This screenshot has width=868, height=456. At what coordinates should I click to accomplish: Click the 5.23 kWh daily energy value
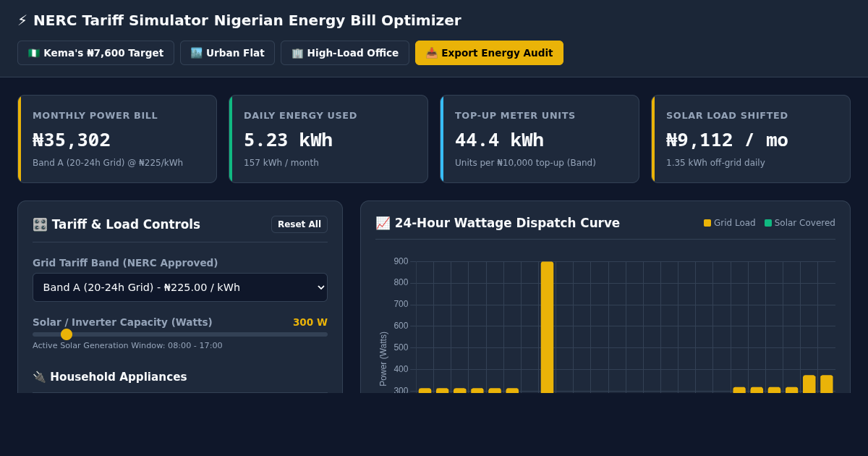(288, 140)
